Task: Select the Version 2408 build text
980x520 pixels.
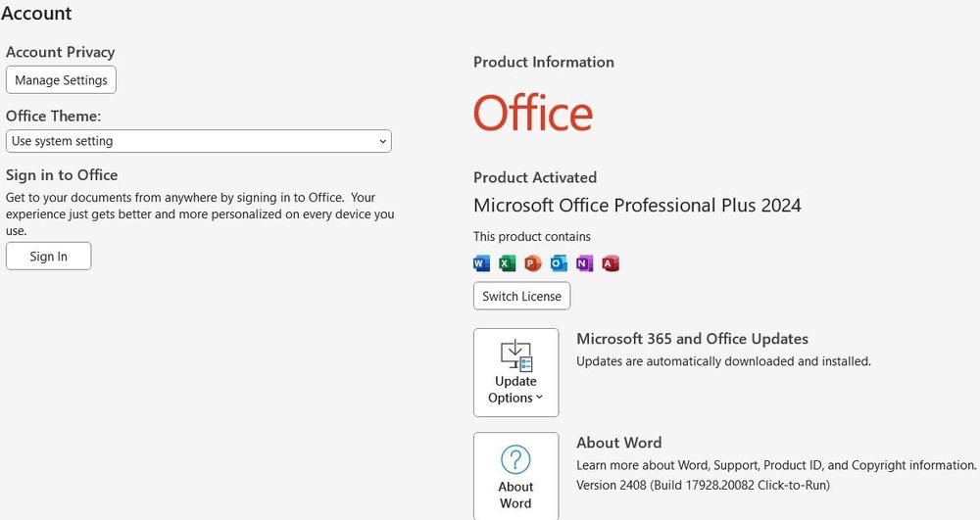Action: pos(703,485)
